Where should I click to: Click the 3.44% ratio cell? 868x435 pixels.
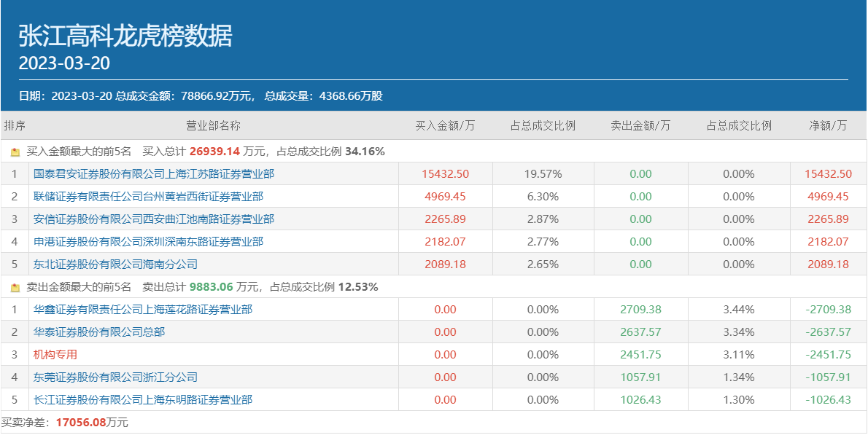pos(738,310)
